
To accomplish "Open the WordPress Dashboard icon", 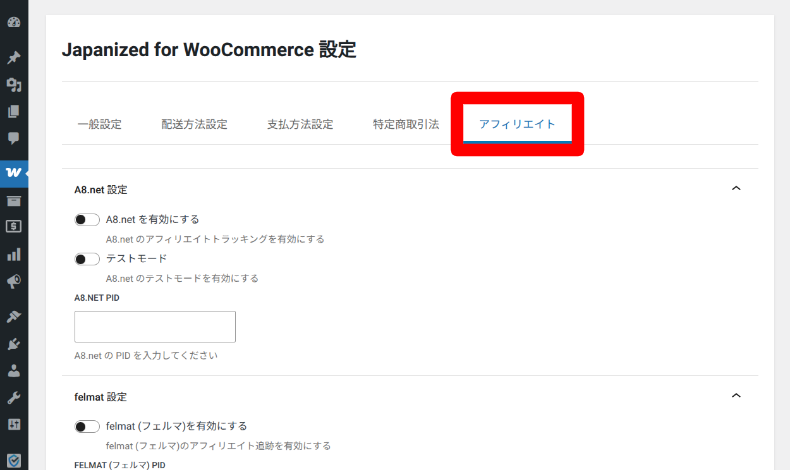I will (x=14, y=22).
